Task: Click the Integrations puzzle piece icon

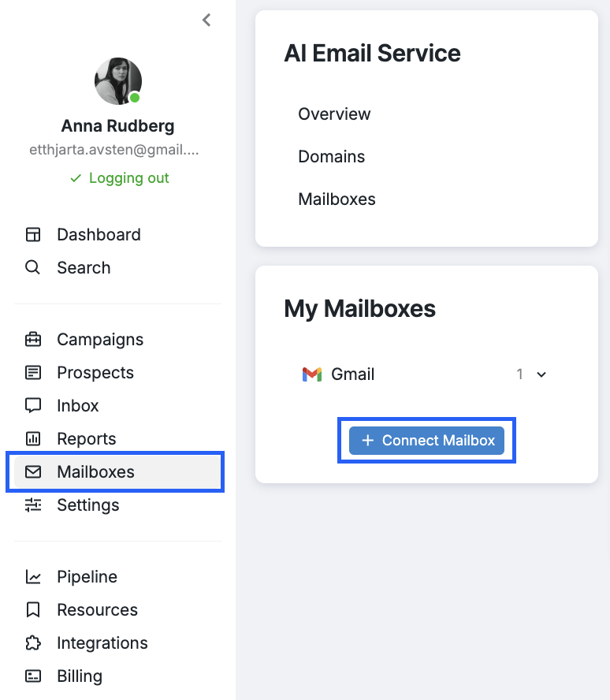Action: click(33, 643)
